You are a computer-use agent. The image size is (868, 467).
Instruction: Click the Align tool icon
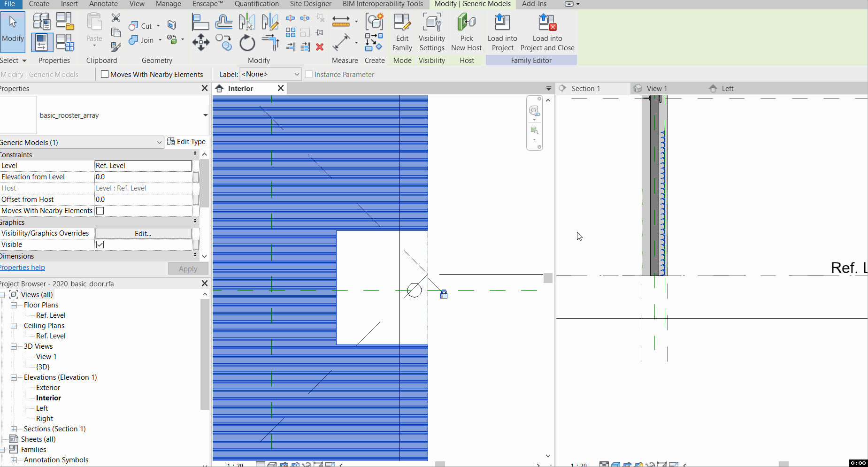point(200,22)
